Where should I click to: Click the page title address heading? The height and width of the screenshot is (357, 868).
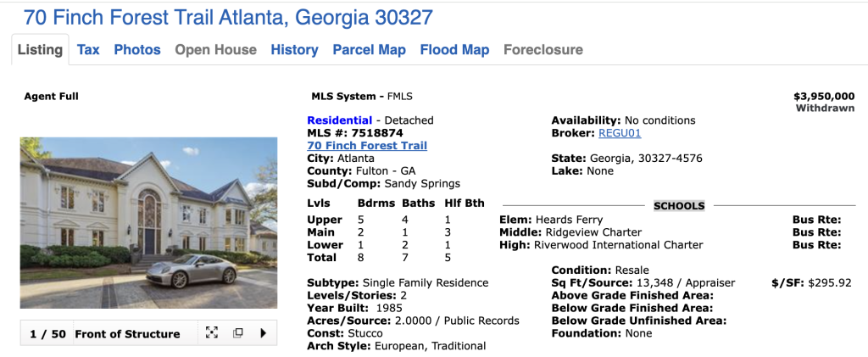(228, 17)
